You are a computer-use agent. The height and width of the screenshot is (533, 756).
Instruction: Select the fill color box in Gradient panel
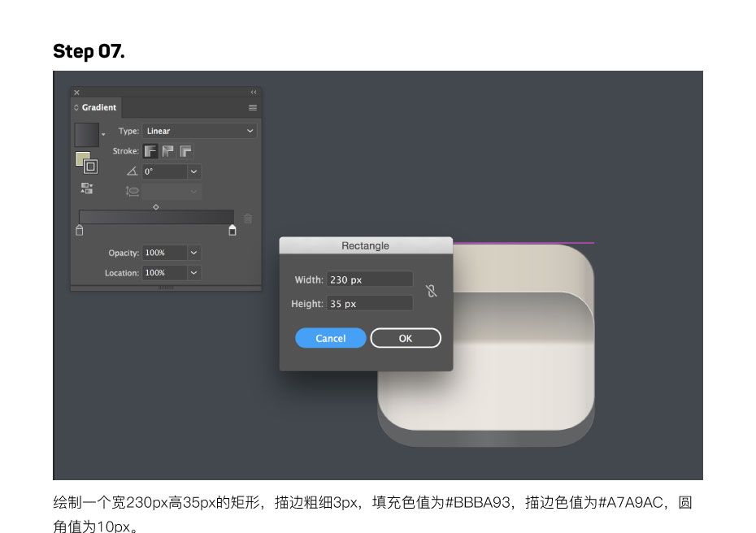[82, 158]
